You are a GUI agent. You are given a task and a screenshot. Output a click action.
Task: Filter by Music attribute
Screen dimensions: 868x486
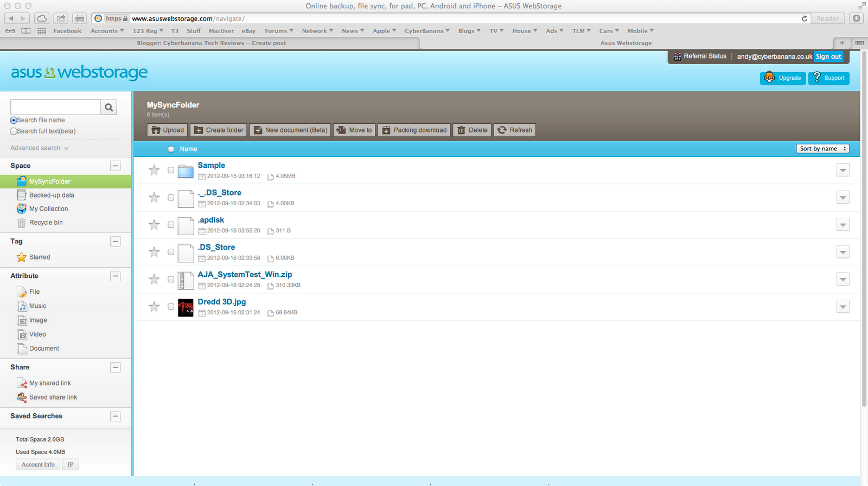(x=37, y=306)
